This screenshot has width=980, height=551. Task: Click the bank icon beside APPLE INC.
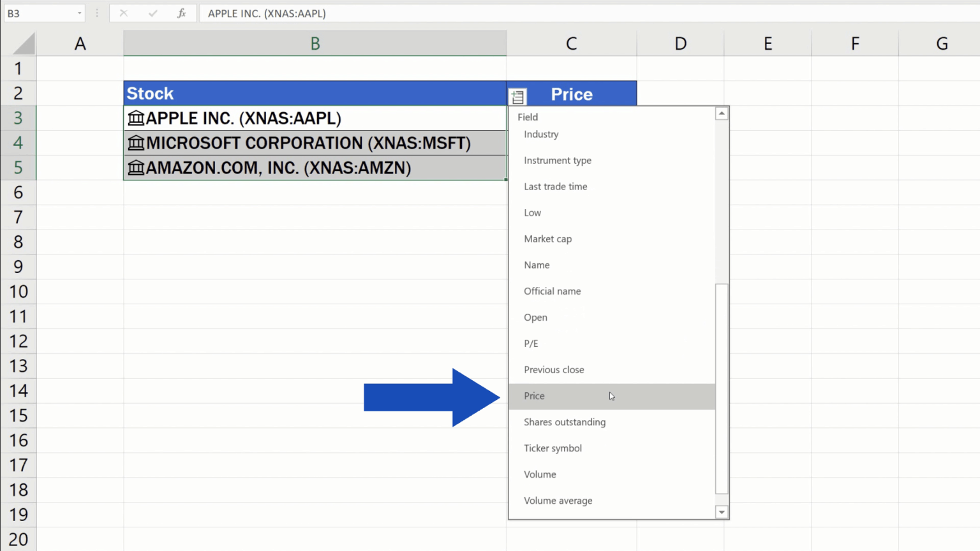pos(136,118)
